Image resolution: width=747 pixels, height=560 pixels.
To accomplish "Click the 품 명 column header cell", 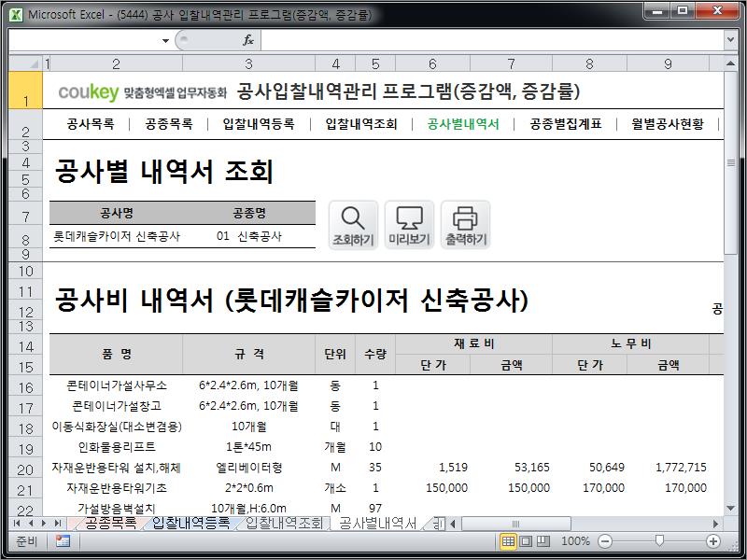I will (117, 354).
